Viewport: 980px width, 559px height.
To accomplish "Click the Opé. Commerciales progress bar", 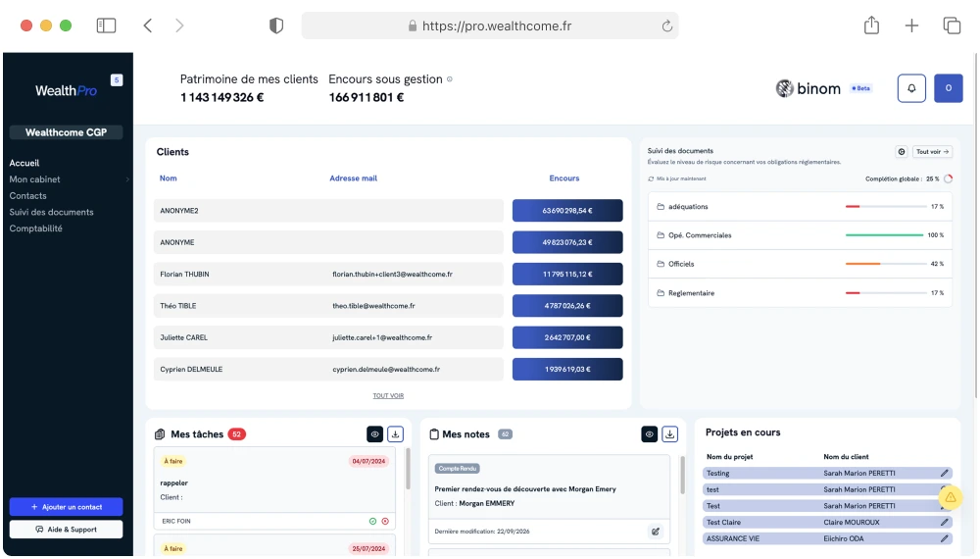I will point(885,235).
